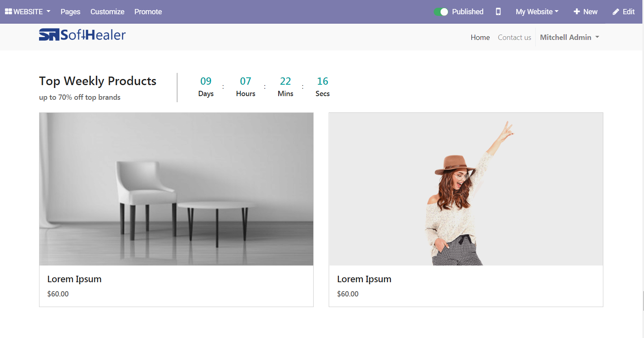Open the Mitchell Admin user dropdown
The width and height of the screenshot is (644, 338).
(x=570, y=37)
